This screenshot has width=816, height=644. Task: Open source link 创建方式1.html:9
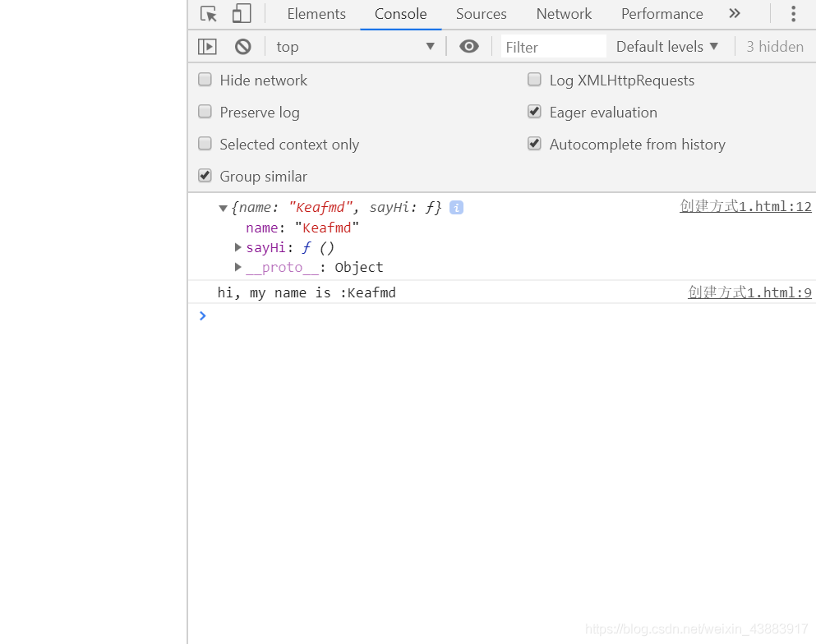click(x=749, y=292)
